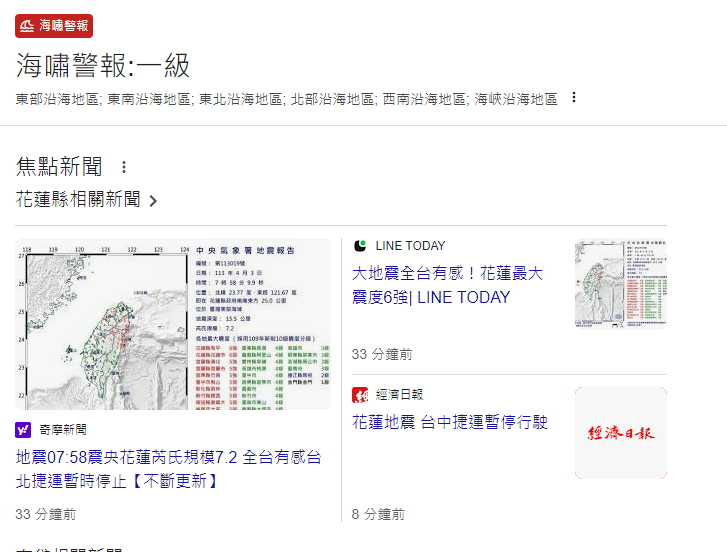Expand 花蓮縣相關新聞 via its chevron arrow
Screen dimensions: 727x552
tap(153, 201)
